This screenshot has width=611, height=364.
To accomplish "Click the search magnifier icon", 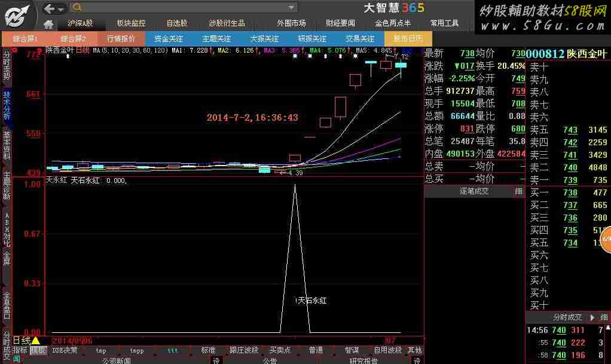I will tap(77, 7).
